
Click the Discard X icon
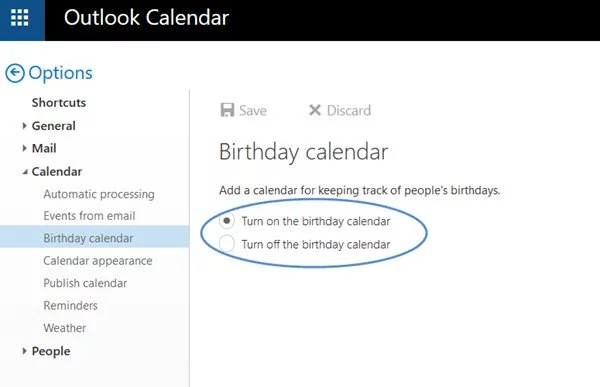(x=315, y=110)
